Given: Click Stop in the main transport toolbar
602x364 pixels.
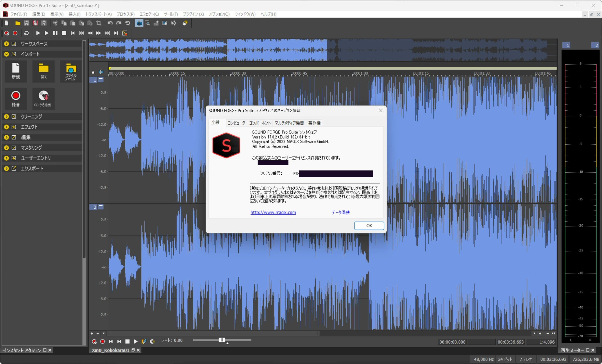Looking at the screenshot, I should point(64,33).
